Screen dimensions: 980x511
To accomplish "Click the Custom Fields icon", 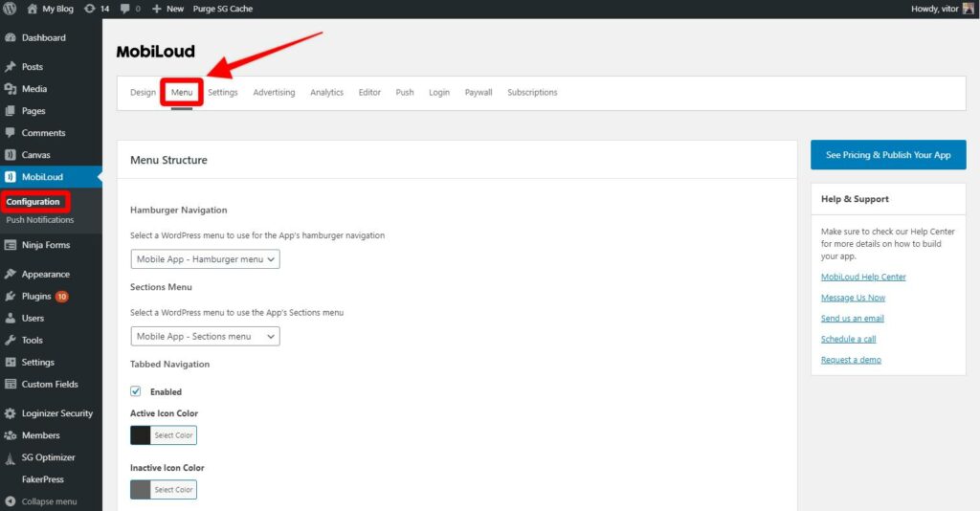I will click(x=10, y=384).
